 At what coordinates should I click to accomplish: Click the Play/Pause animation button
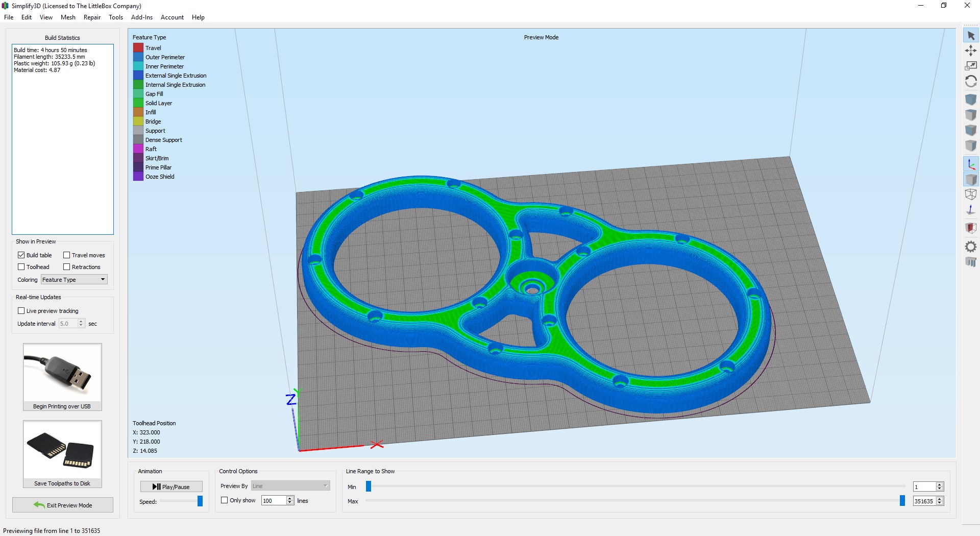click(171, 486)
